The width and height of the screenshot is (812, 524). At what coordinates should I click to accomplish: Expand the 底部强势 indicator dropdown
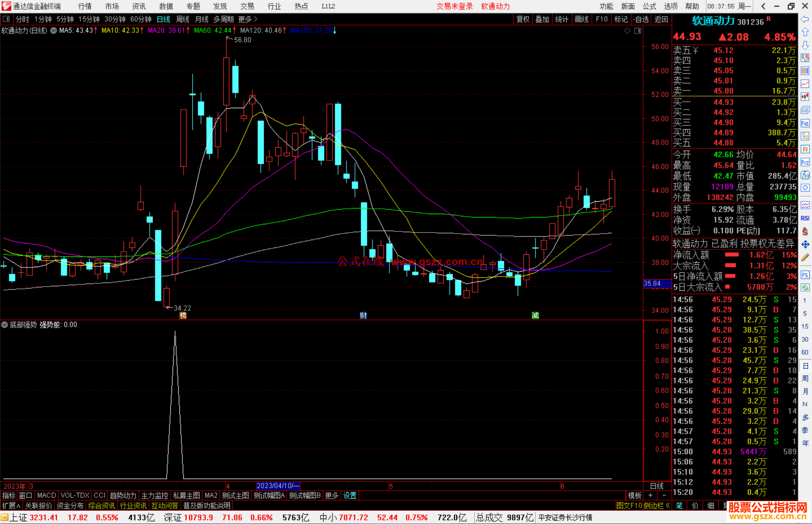coord(5,325)
